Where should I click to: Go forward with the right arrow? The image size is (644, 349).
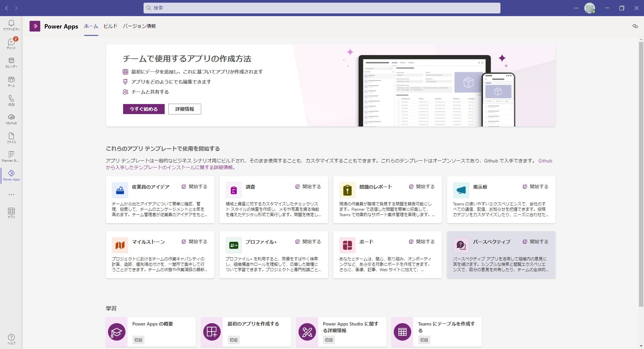point(16,8)
